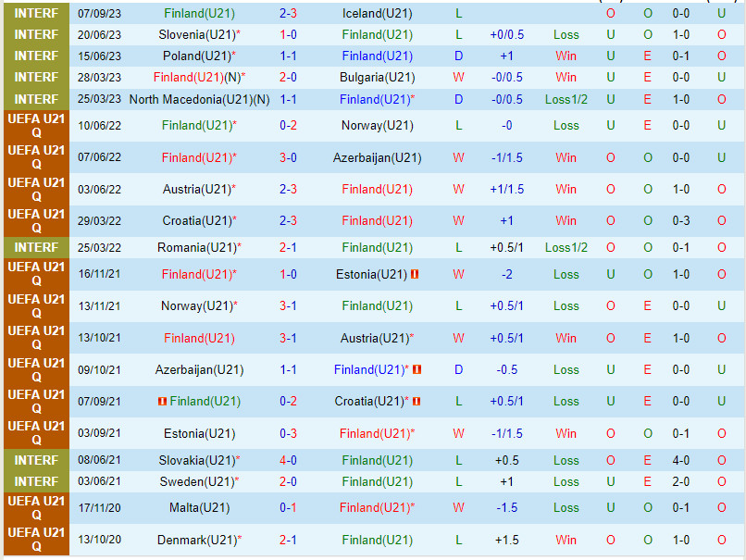The height and width of the screenshot is (560, 746).
Task: Click the Norway(U21) name in the 10/06/22 match
Action: tap(377, 125)
